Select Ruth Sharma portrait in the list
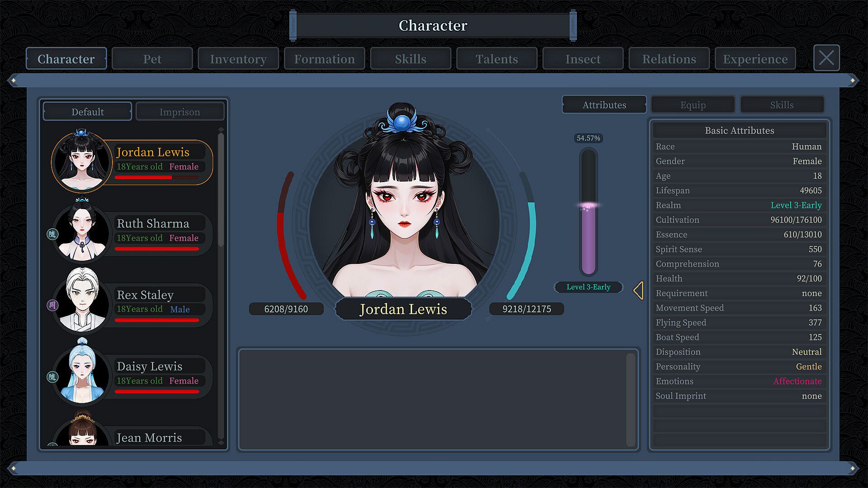The image size is (868, 488). [82, 232]
